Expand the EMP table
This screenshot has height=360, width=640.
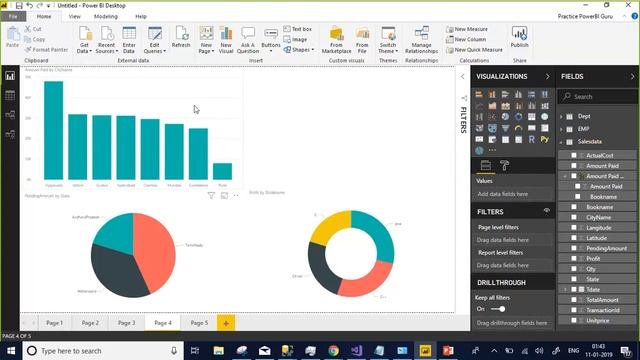(561, 129)
